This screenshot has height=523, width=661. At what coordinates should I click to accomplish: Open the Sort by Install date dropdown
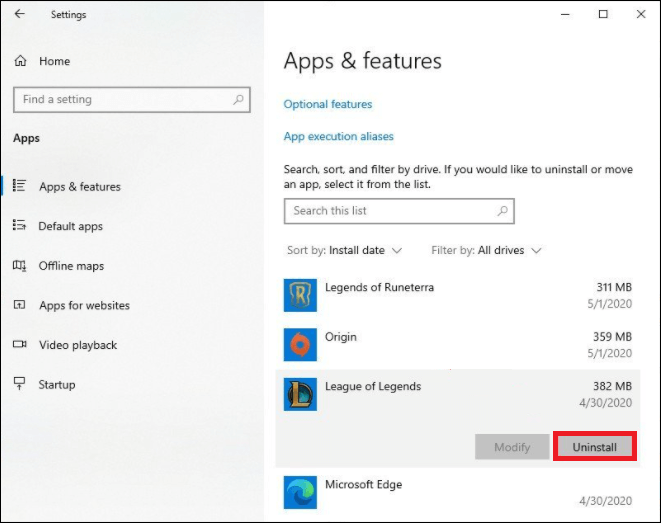(345, 250)
